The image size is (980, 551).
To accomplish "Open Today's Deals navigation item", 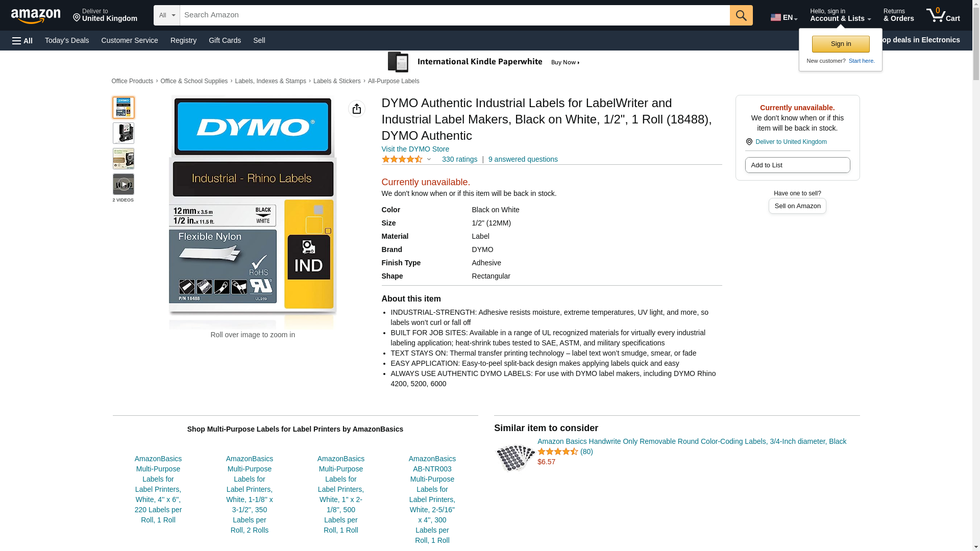I will [67, 40].
